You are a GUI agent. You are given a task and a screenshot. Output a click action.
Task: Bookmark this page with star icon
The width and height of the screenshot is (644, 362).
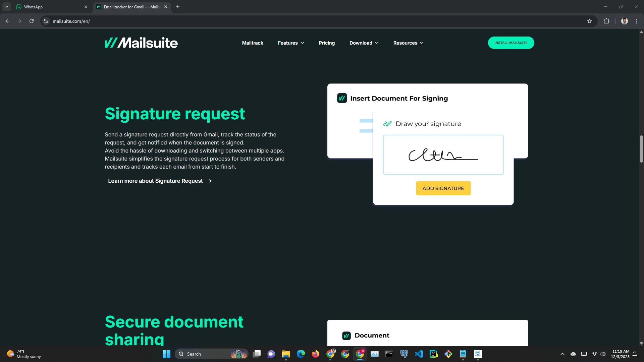[x=590, y=21]
